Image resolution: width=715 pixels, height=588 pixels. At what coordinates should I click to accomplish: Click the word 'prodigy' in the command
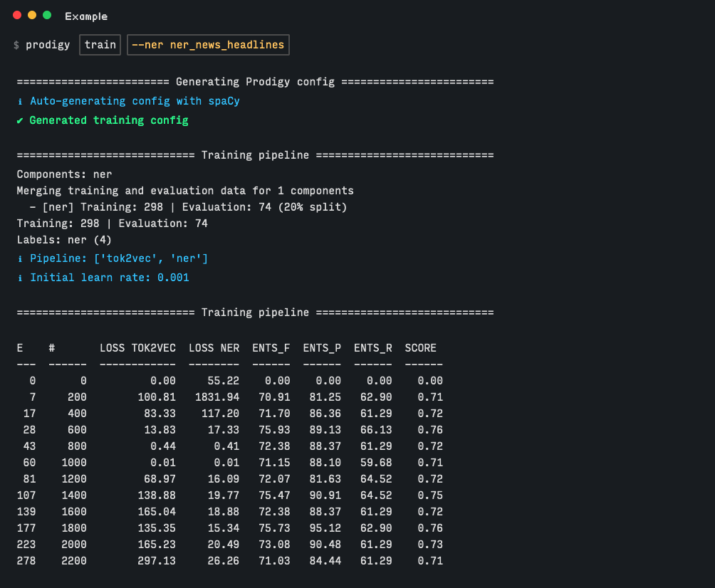(48, 45)
